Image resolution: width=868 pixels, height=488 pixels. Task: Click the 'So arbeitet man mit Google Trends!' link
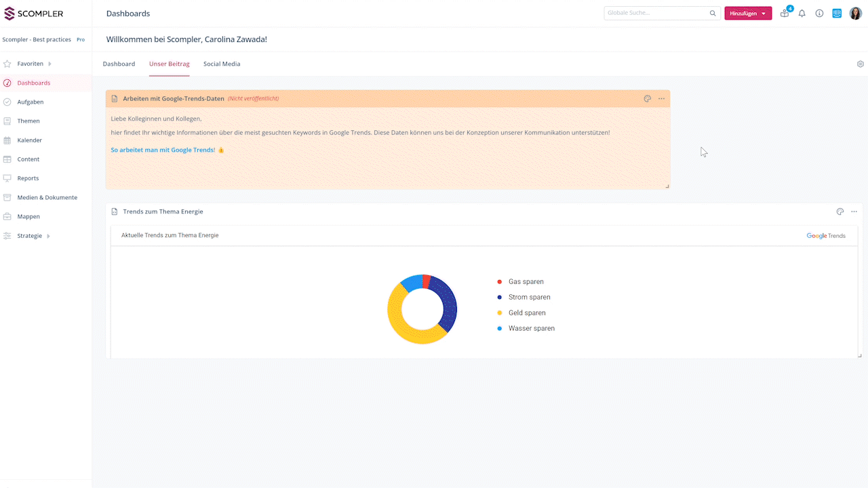point(162,150)
